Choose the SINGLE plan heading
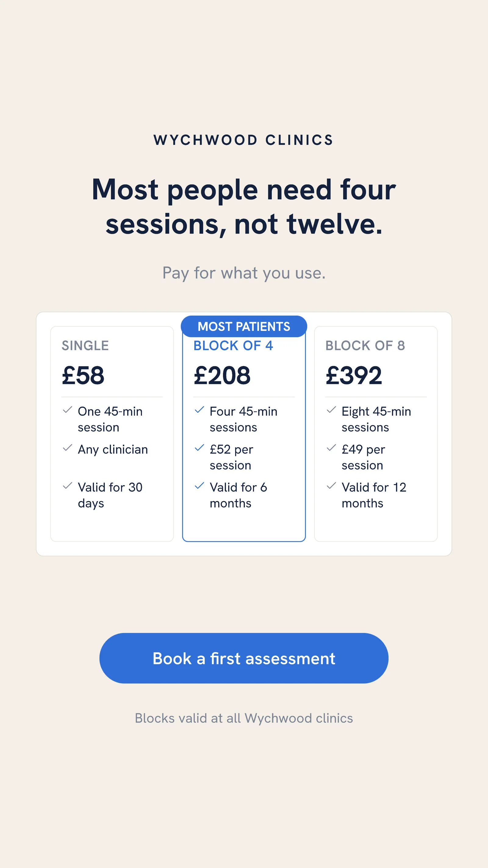The width and height of the screenshot is (488, 868). click(85, 346)
